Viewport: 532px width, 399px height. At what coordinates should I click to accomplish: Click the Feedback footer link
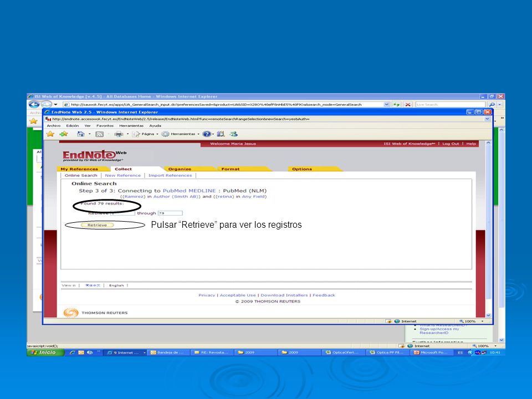pos(324,295)
